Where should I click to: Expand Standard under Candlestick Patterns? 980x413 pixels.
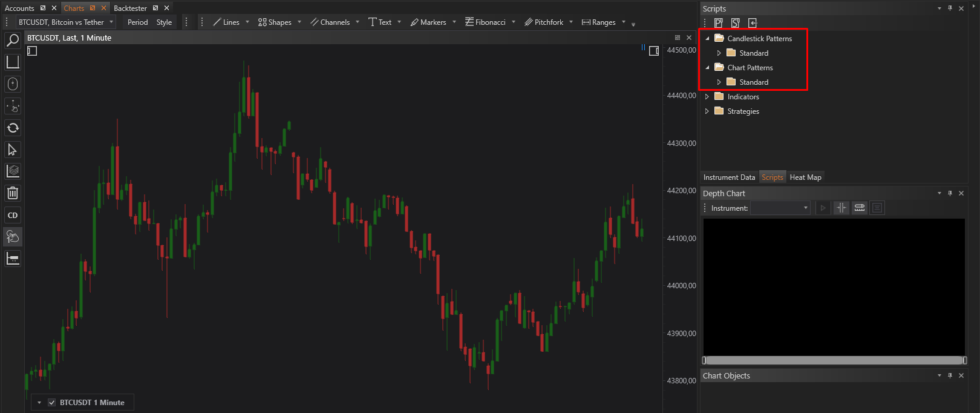[x=719, y=53]
